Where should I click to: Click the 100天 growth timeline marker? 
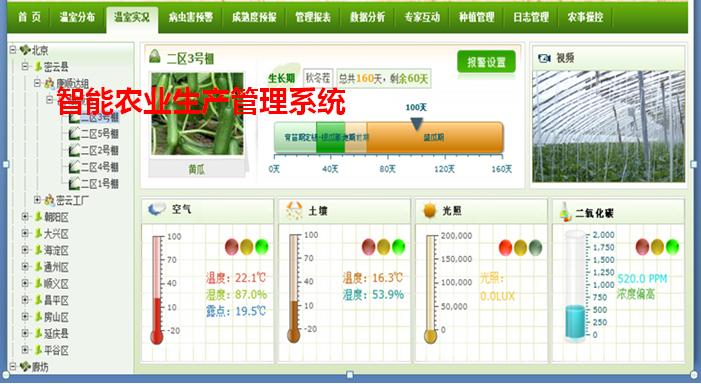pyautogui.click(x=417, y=123)
